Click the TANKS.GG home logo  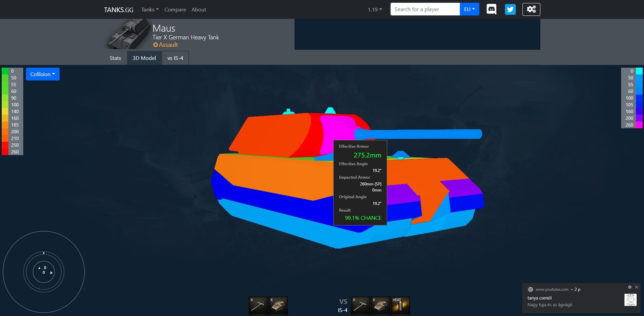pos(118,10)
